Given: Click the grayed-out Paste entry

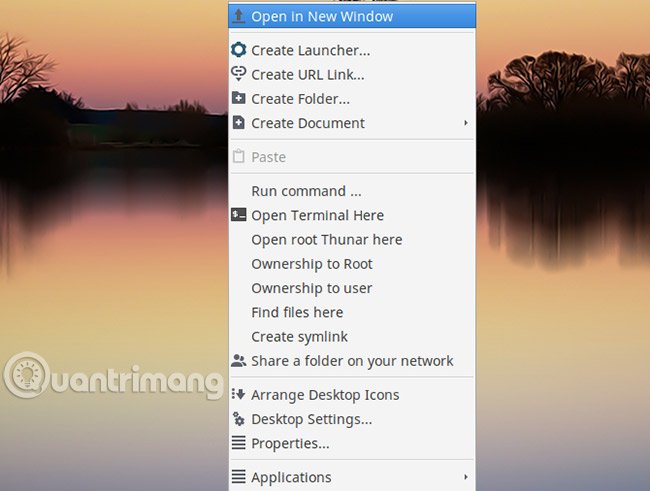Looking at the screenshot, I should [x=352, y=157].
